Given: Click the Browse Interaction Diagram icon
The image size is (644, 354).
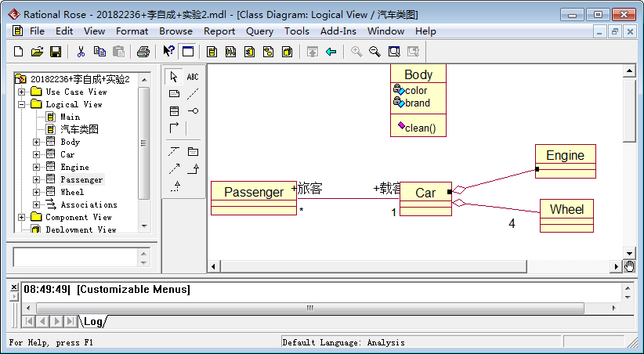Looking at the screenshot, I should [231, 52].
